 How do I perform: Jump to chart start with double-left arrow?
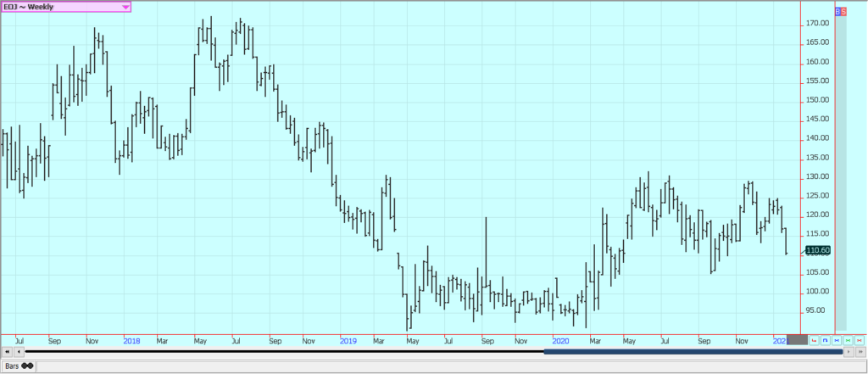7,351
